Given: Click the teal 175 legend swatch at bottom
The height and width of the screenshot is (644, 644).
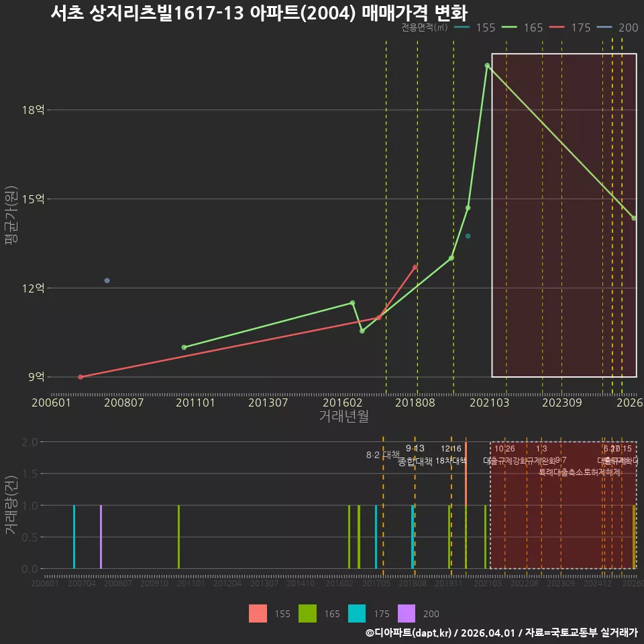Looking at the screenshot, I should click(x=357, y=614).
